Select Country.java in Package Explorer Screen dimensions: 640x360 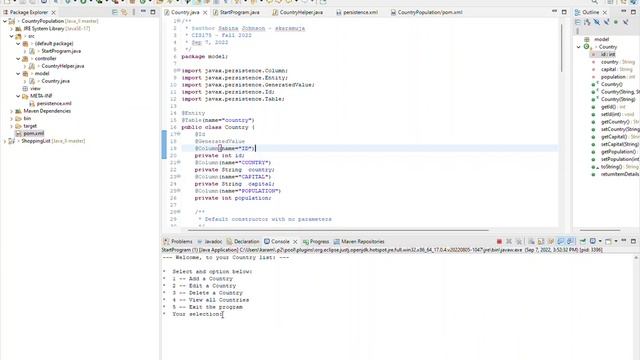point(56,81)
